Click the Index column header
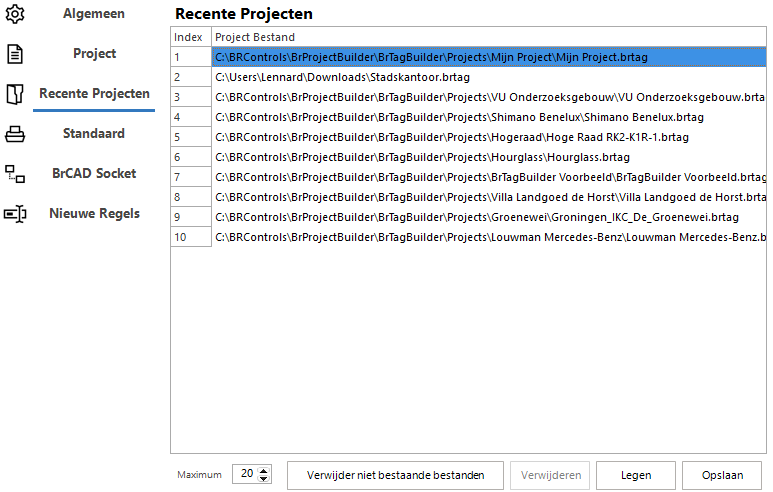 (191, 37)
